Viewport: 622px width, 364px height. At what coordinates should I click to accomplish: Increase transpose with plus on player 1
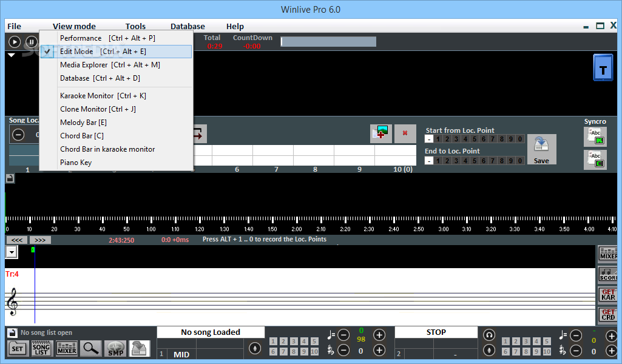pyautogui.click(x=379, y=350)
